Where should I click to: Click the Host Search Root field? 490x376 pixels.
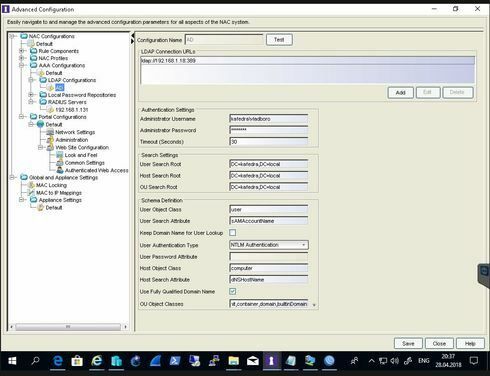click(x=269, y=175)
